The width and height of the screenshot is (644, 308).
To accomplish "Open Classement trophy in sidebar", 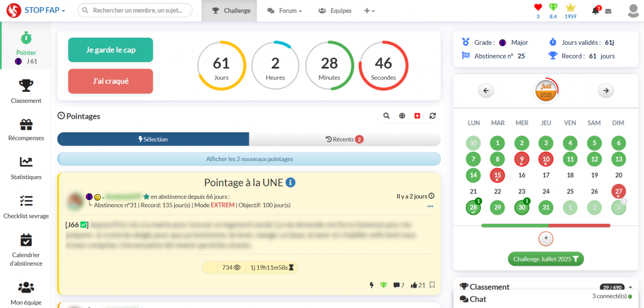I will 26,91.
